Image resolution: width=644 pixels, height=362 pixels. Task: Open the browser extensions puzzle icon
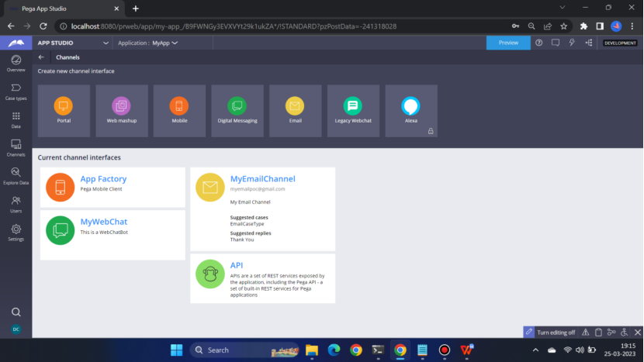coord(583,26)
